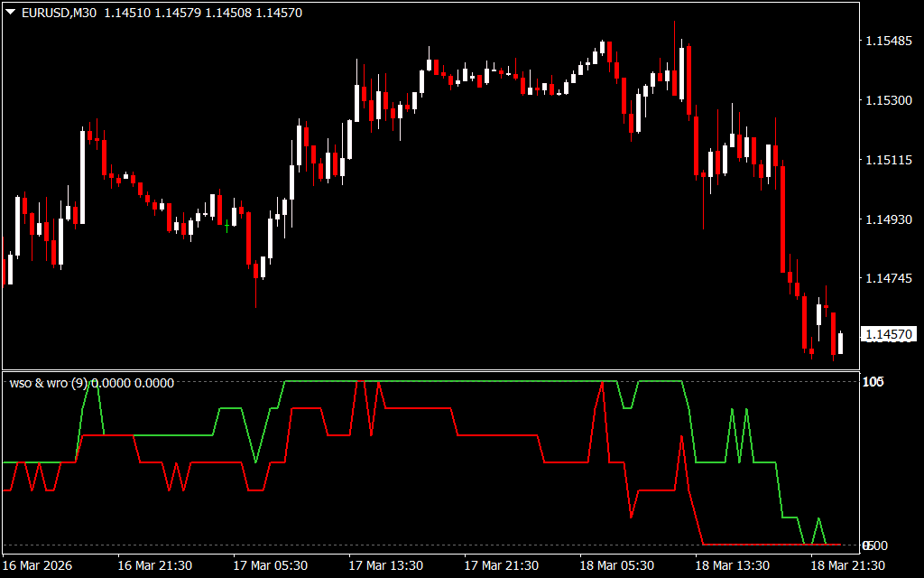
Task: Click the 17 Mar 05:30 time label
Action: (x=271, y=565)
